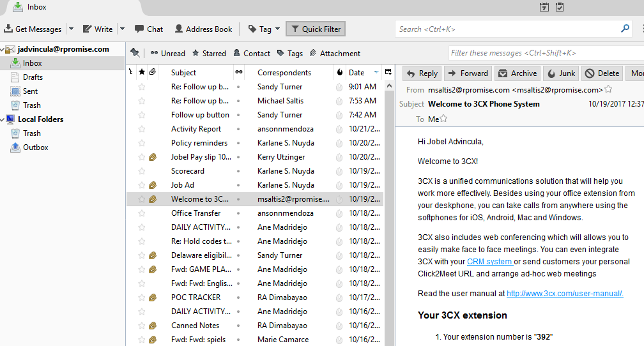This screenshot has height=346, width=644.
Task: Click the pin icon in the filter bar
Action: [x=135, y=53]
